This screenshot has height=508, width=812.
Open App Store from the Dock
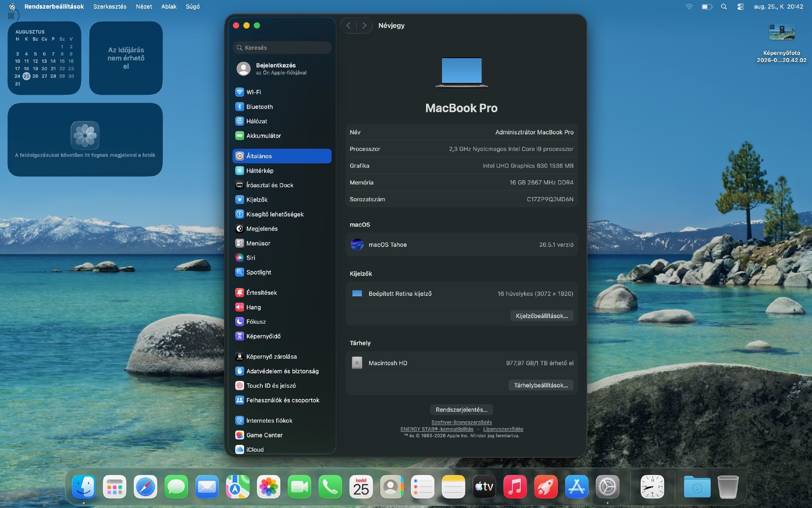[x=577, y=487]
